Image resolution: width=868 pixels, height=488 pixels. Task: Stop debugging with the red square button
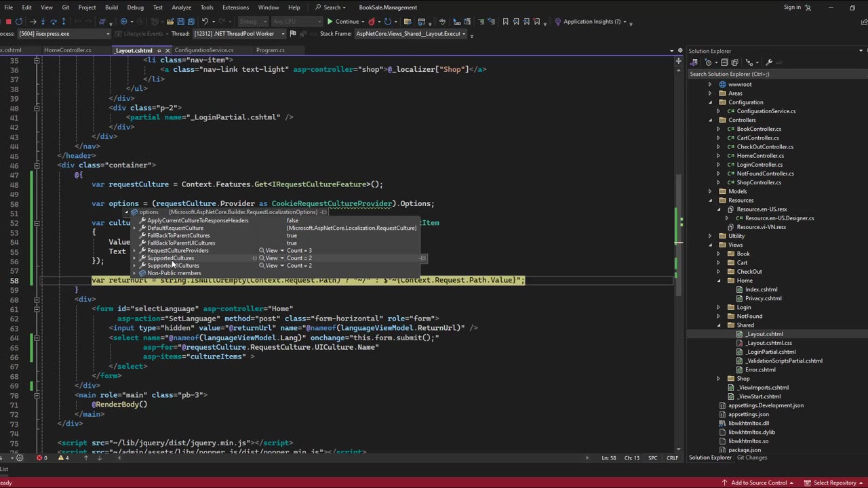click(x=9, y=22)
